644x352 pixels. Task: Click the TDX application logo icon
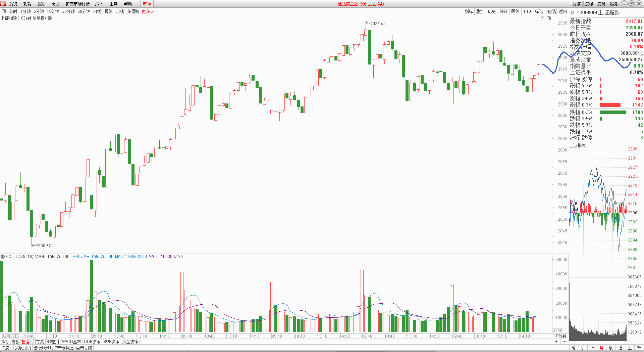coord(3,4)
